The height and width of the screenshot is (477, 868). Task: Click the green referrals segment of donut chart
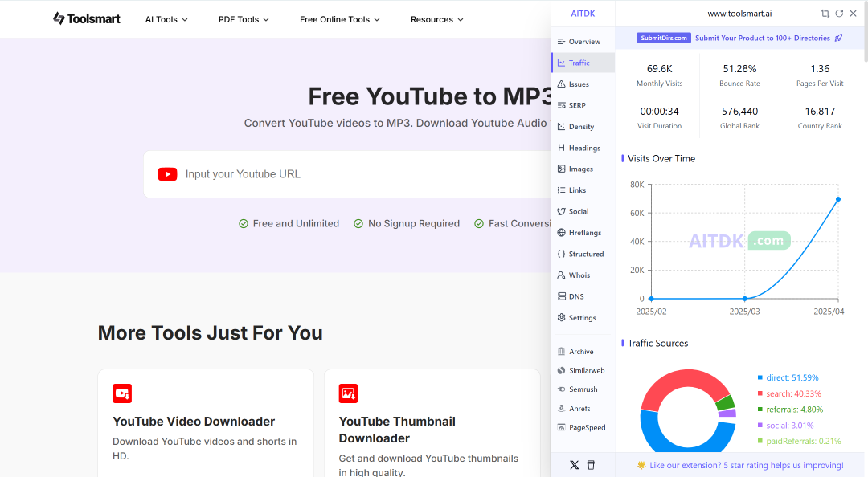tap(725, 403)
